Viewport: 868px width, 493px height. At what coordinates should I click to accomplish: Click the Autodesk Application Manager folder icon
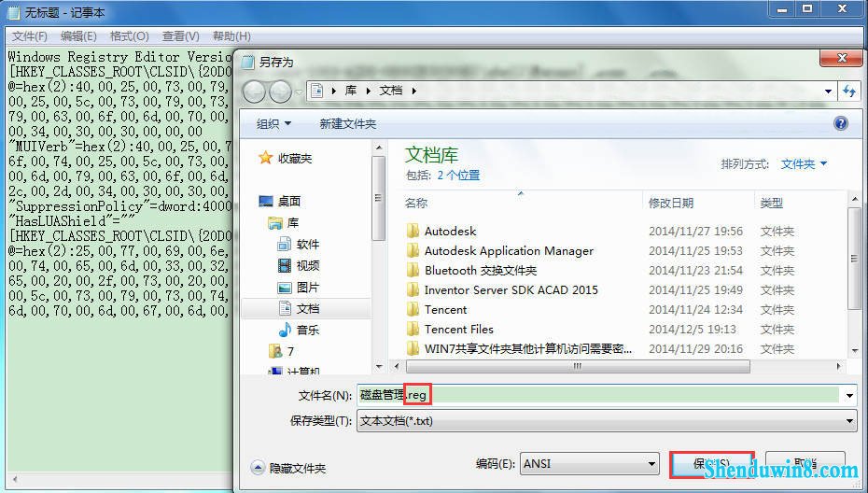pos(413,251)
